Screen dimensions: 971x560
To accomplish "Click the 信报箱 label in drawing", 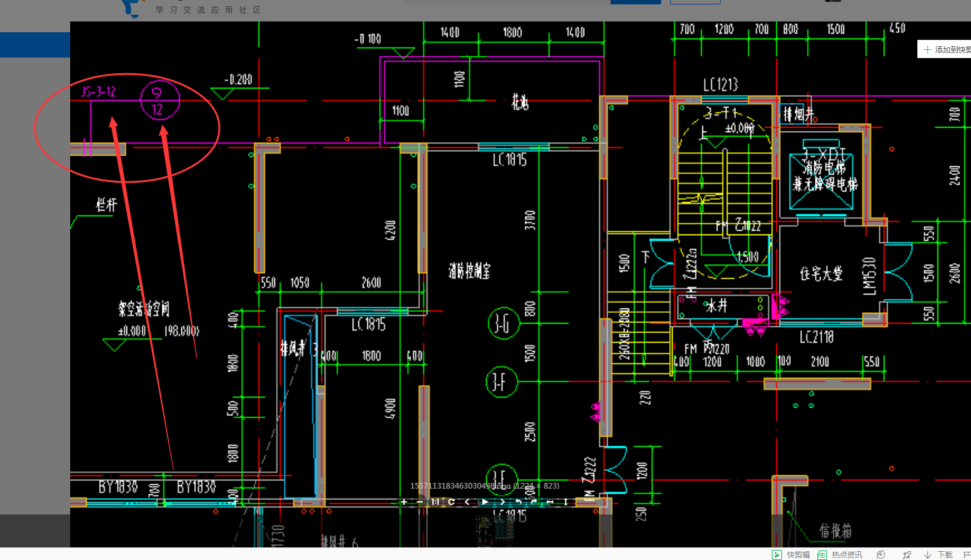I will (836, 531).
